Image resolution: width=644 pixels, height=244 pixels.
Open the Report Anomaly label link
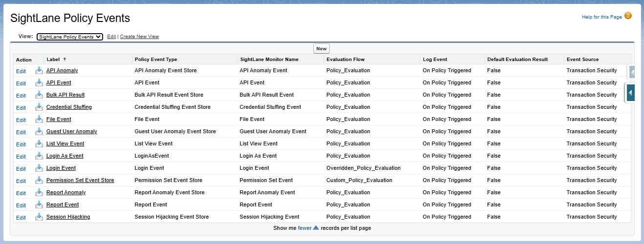click(66, 192)
